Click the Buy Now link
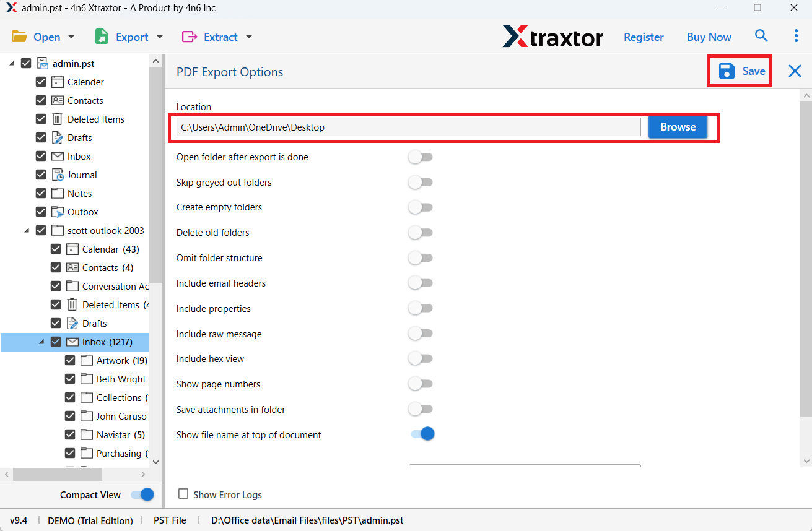This screenshot has height=531, width=812. (709, 37)
